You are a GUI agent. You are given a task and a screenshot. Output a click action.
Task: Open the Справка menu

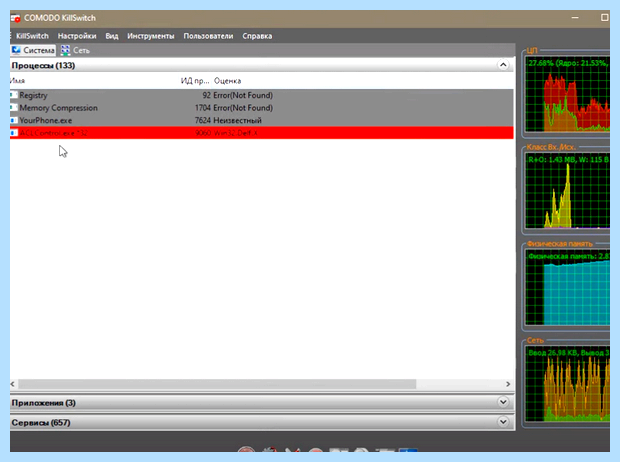257,36
